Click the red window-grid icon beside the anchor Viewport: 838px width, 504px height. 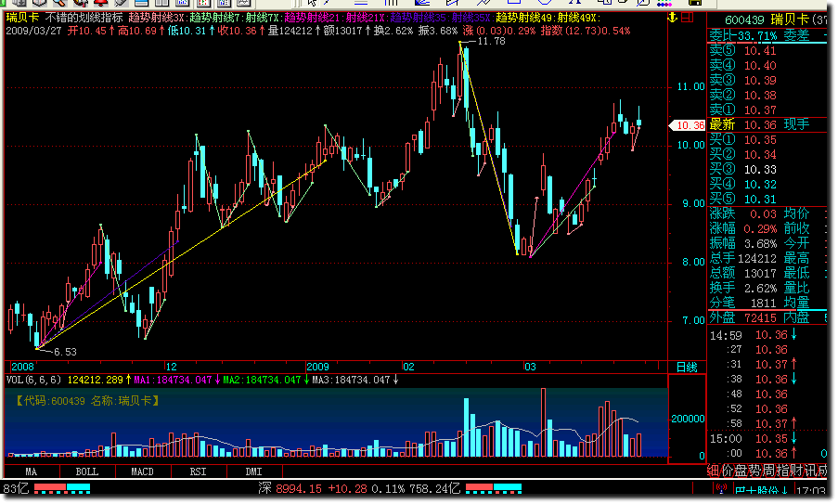(688, 18)
